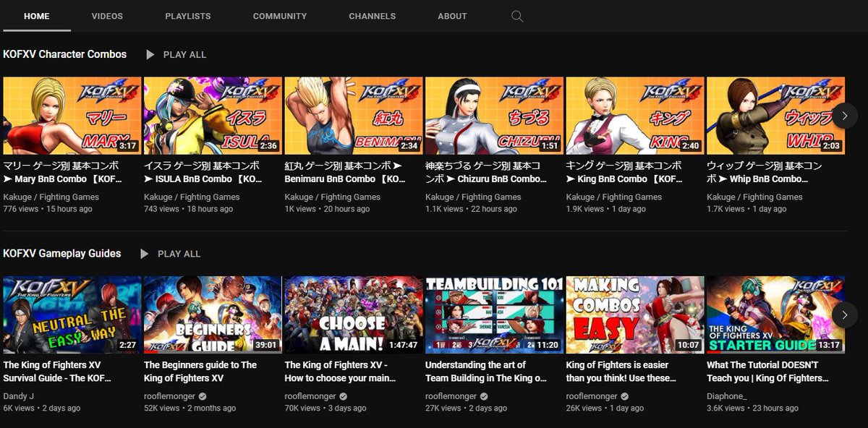Go to the CHANNELS tab

[373, 16]
